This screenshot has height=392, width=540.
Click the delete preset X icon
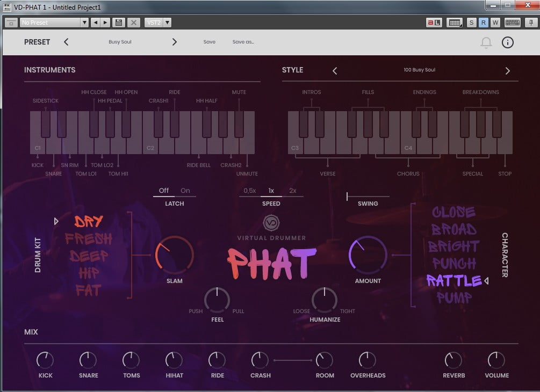coord(134,23)
